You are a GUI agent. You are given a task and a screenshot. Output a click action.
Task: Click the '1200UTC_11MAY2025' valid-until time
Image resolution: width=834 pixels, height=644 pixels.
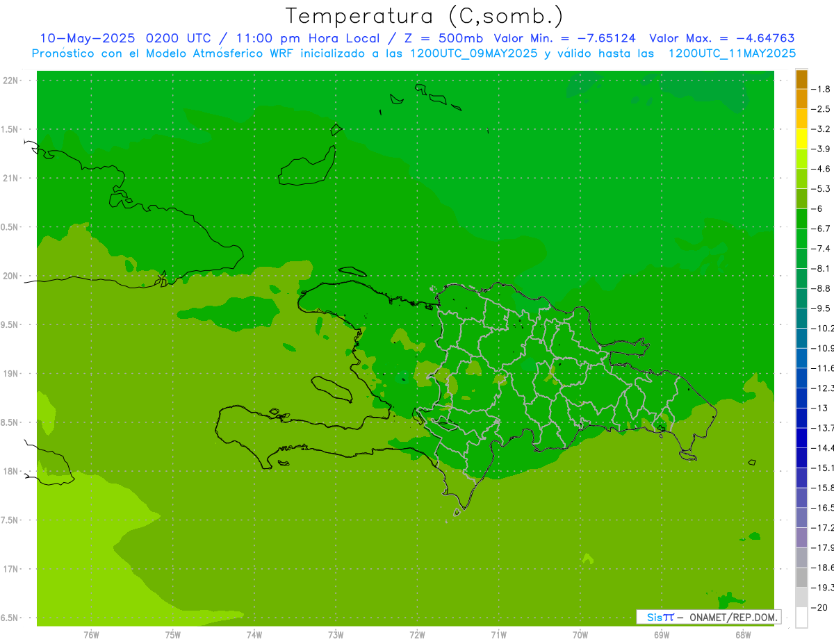coord(731,53)
